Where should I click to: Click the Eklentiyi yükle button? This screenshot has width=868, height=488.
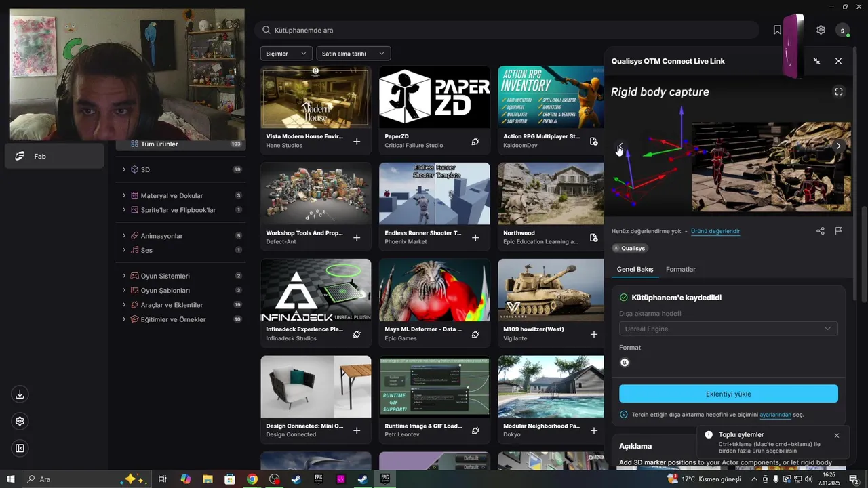[728, 394]
